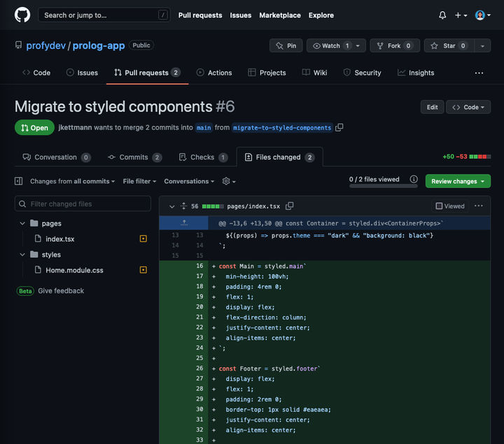The height and width of the screenshot is (444, 504).
Task: Click the GitHub logo home icon
Action: pos(22,15)
